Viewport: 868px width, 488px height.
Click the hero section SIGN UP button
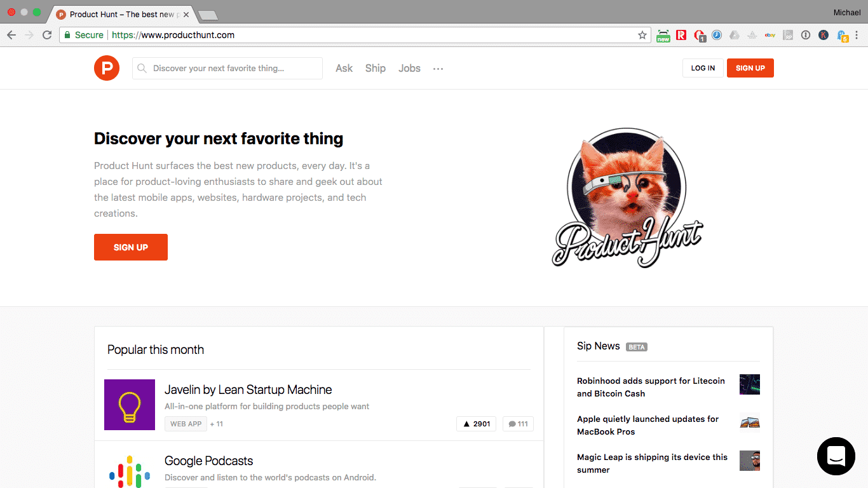[x=131, y=247]
